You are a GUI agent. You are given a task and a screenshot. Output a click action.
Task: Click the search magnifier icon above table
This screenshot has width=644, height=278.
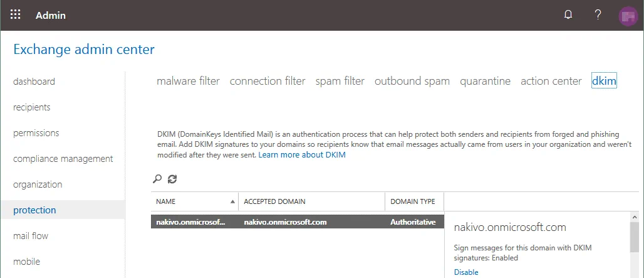157,179
